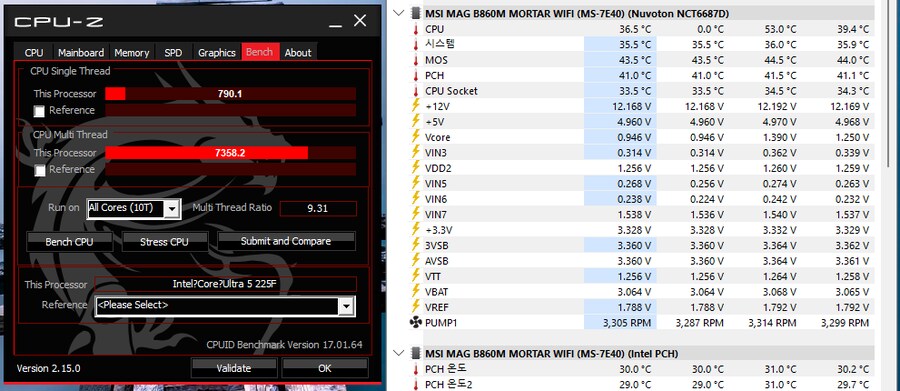Click the 3VSB voltage bolt icon

pos(416,245)
